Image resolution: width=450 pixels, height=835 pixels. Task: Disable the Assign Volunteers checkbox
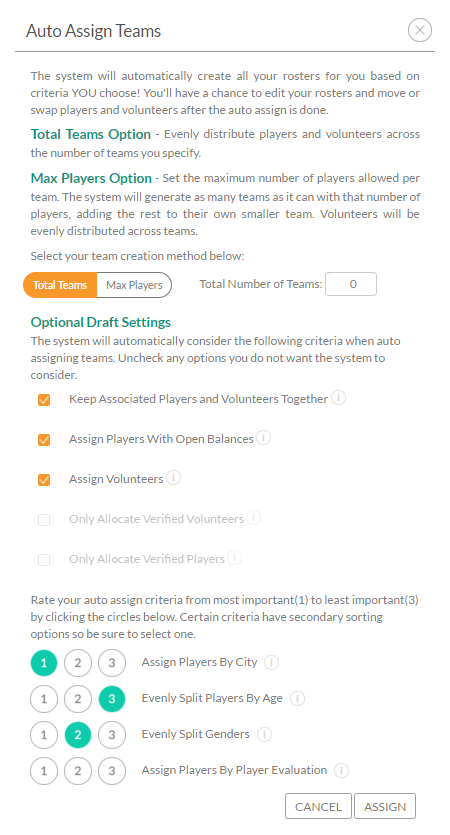coord(44,480)
